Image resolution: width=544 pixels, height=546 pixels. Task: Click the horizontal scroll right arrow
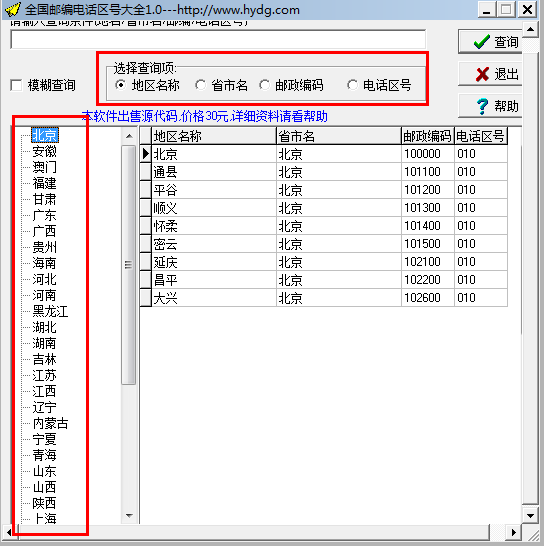click(x=514, y=532)
